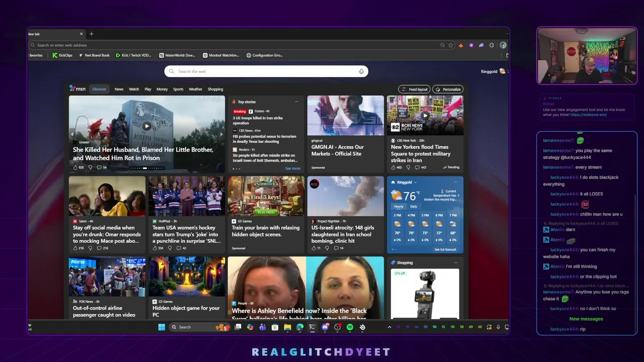
Task: Open the MakerWorld bookmark
Action: (x=177, y=55)
